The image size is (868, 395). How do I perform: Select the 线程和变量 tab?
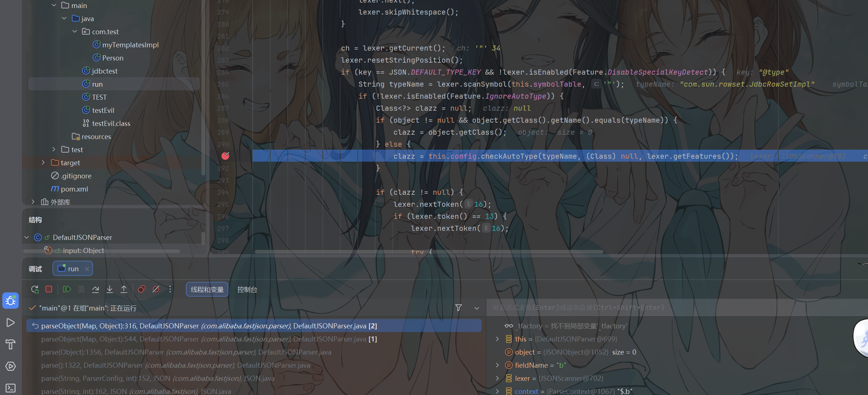pyautogui.click(x=207, y=289)
